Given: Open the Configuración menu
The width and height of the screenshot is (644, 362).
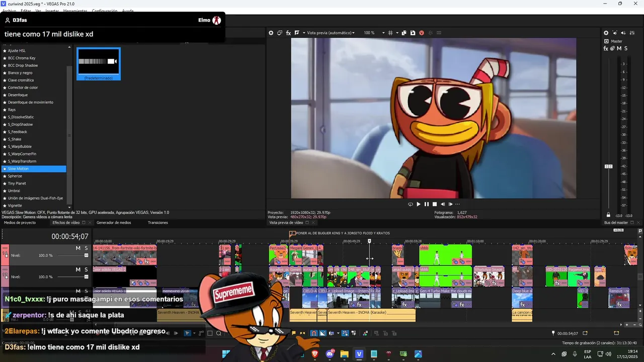Looking at the screenshot, I should pos(105,11).
